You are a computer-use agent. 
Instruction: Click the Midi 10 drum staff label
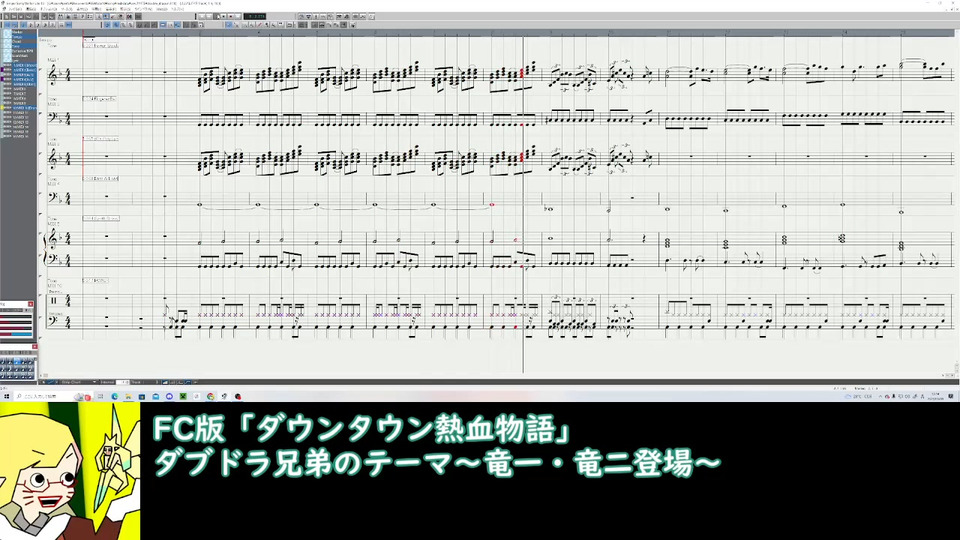(x=54, y=286)
